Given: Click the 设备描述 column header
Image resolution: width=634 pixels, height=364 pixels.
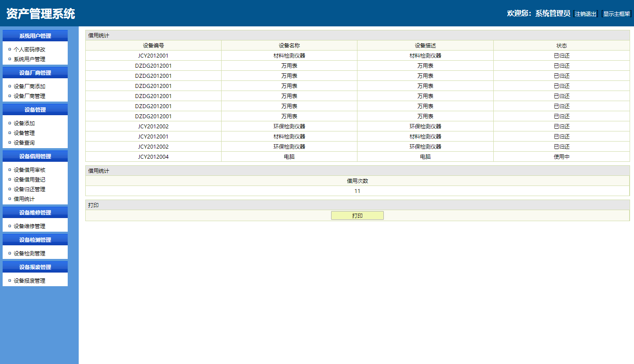Looking at the screenshot, I should (425, 46).
